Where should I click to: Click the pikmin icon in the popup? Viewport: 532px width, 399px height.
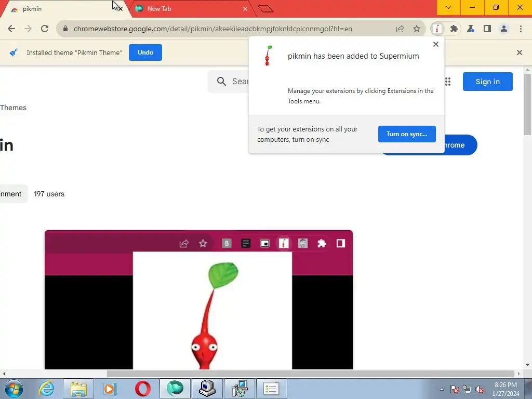[268, 56]
